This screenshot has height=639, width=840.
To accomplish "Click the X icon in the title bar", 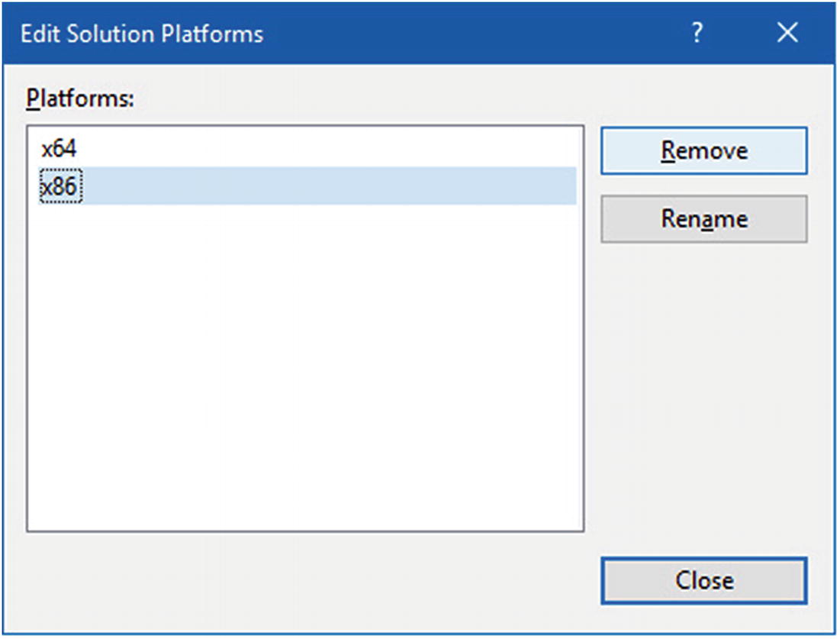I will pyautogui.click(x=787, y=34).
